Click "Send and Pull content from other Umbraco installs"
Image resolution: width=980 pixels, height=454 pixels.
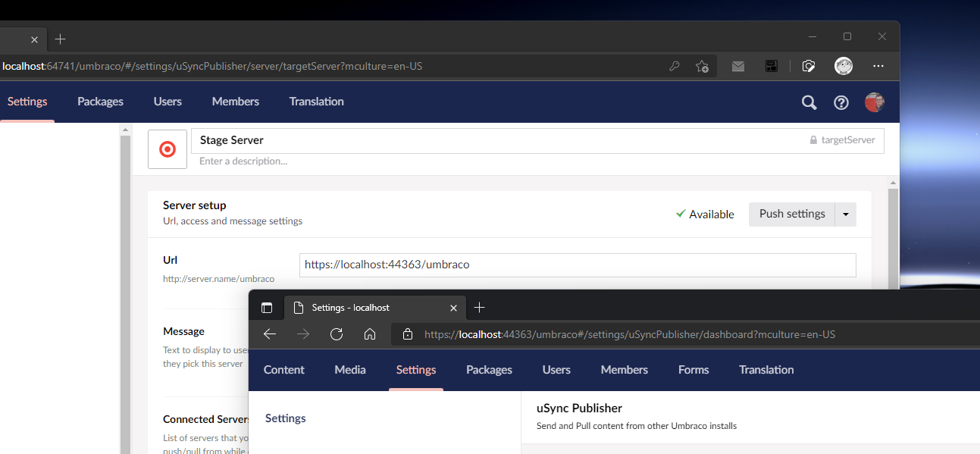(637, 426)
